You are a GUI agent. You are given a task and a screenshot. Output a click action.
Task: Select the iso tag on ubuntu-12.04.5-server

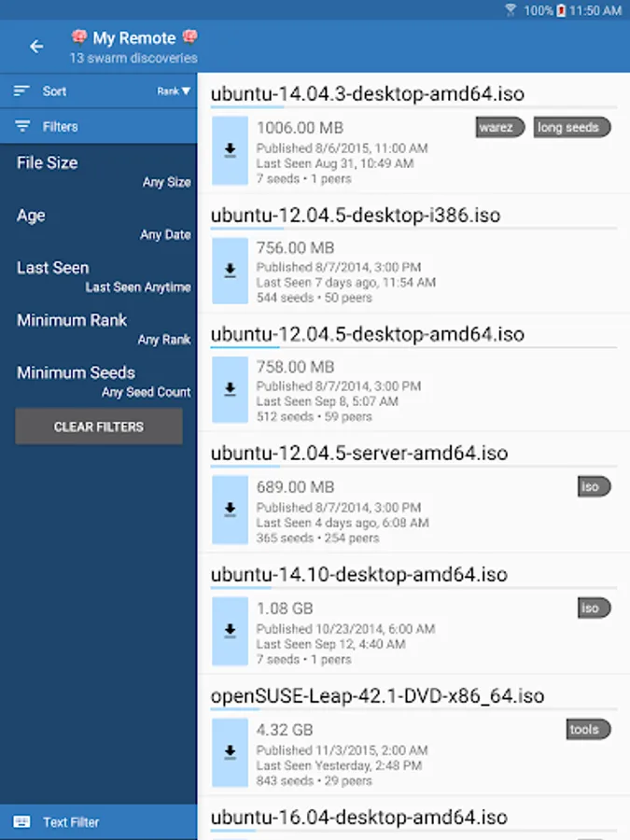[594, 486]
